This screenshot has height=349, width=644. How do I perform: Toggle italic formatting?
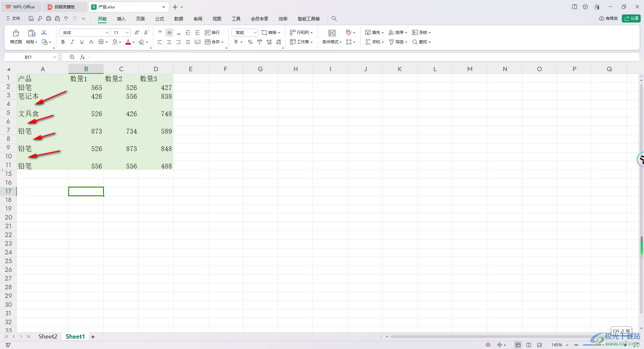click(x=72, y=42)
